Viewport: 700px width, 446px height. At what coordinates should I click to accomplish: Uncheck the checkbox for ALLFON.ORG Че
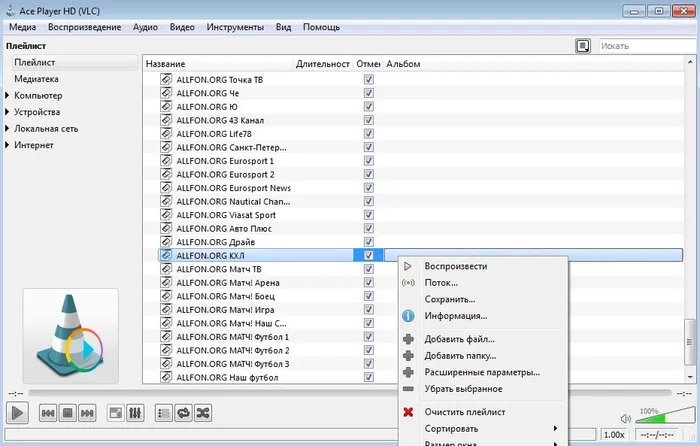(368, 93)
